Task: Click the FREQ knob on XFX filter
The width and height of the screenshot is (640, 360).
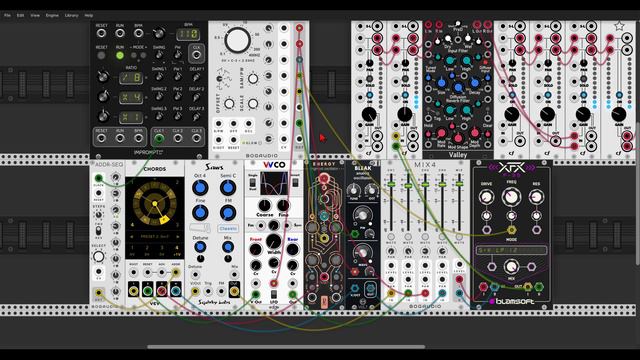Action: [x=511, y=198]
